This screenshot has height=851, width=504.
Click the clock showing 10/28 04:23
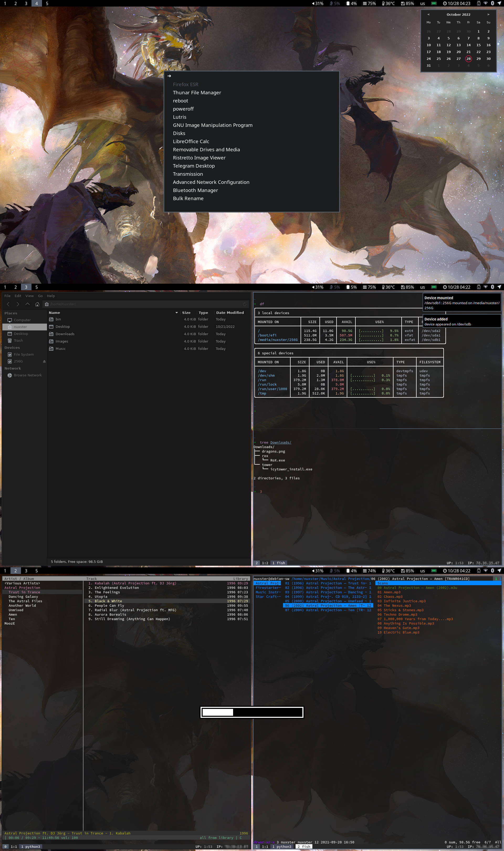click(x=457, y=3)
